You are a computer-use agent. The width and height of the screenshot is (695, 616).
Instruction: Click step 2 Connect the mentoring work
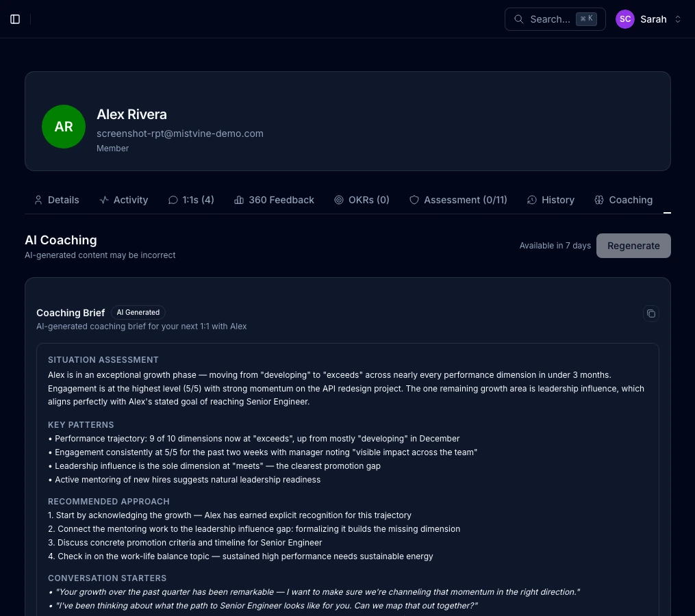pos(254,529)
